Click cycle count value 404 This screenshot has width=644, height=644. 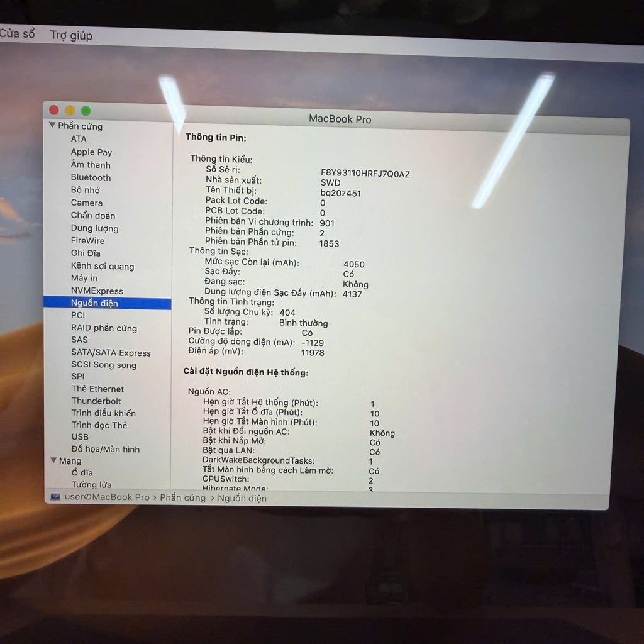[287, 313]
